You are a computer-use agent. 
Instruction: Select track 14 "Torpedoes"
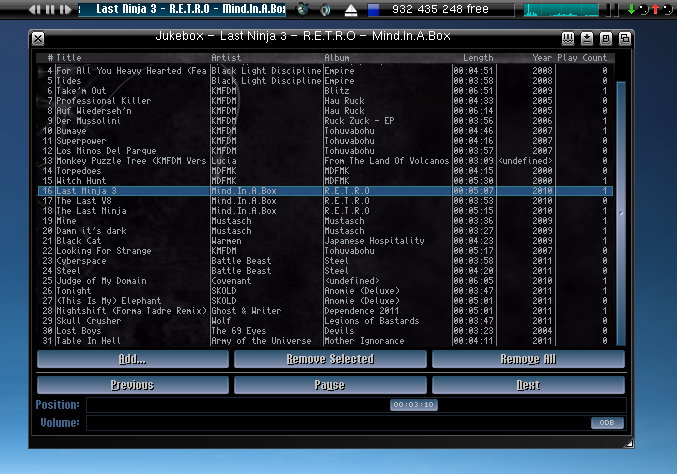pyautogui.click(x=325, y=171)
